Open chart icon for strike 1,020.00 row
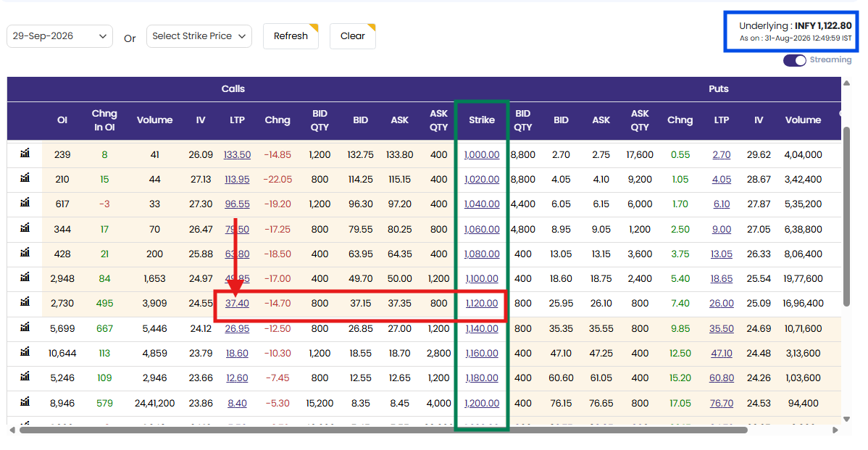Viewport: 868px width, 450px height. 25,178
